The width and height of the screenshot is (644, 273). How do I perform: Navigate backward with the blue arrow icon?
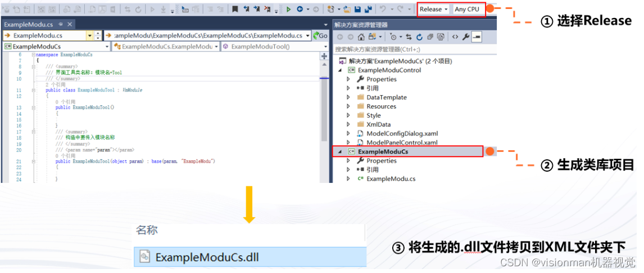[300, 9]
